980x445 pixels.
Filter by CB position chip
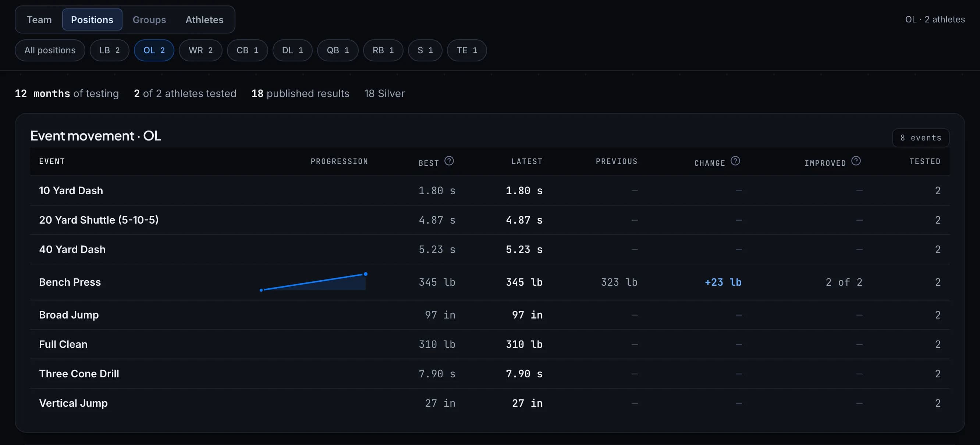click(x=247, y=50)
